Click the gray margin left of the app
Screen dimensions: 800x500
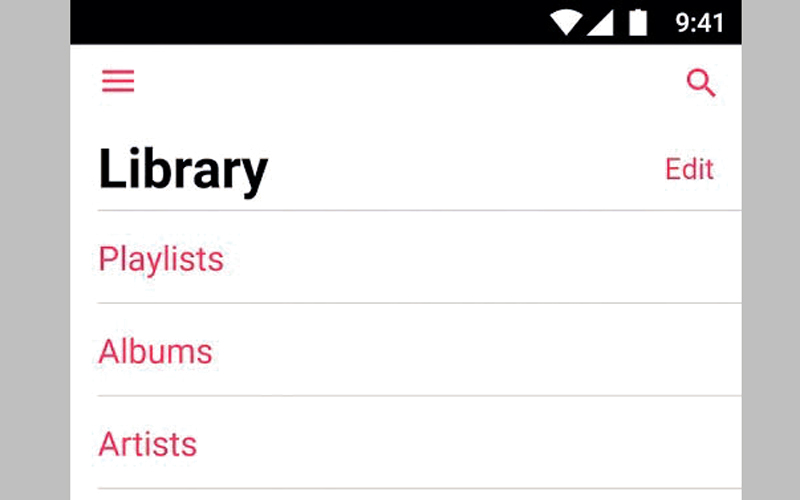[x=35, y=250]
